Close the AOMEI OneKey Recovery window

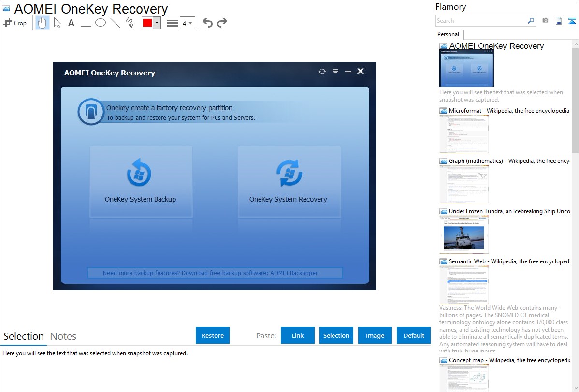click(361, 71)
